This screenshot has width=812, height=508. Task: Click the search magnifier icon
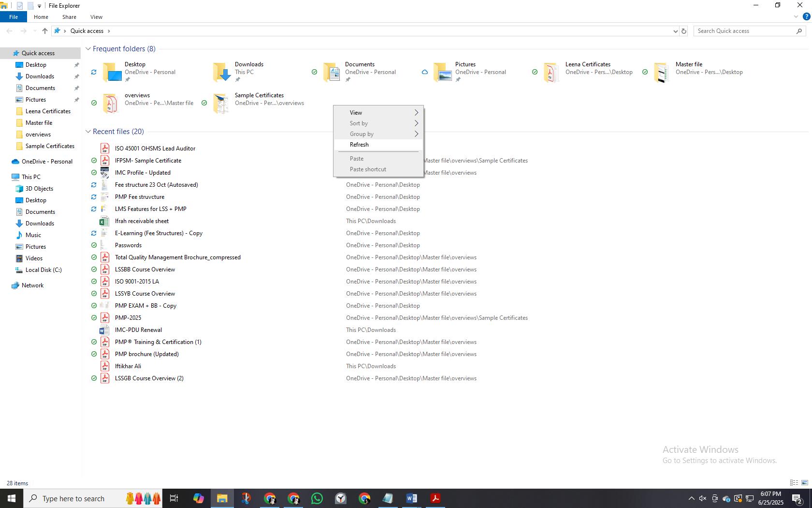point(799,31)
